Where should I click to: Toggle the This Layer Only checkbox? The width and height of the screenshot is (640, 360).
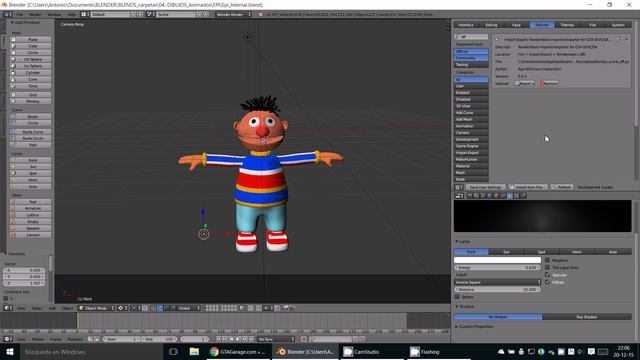547,267
